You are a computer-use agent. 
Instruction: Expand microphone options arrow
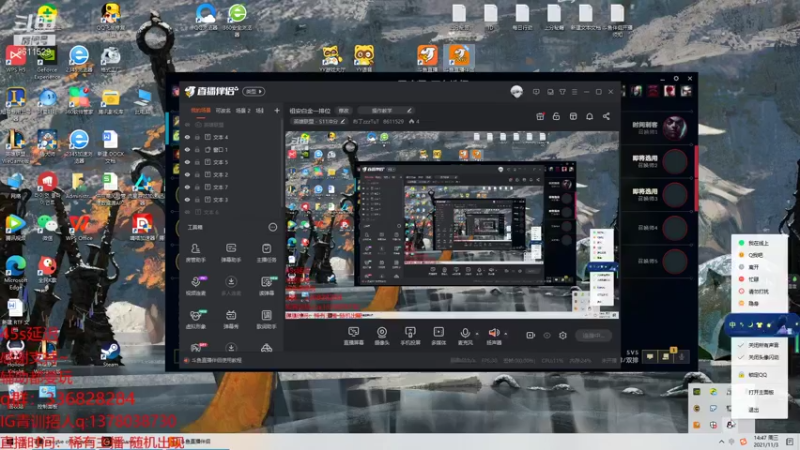[477, 334]
